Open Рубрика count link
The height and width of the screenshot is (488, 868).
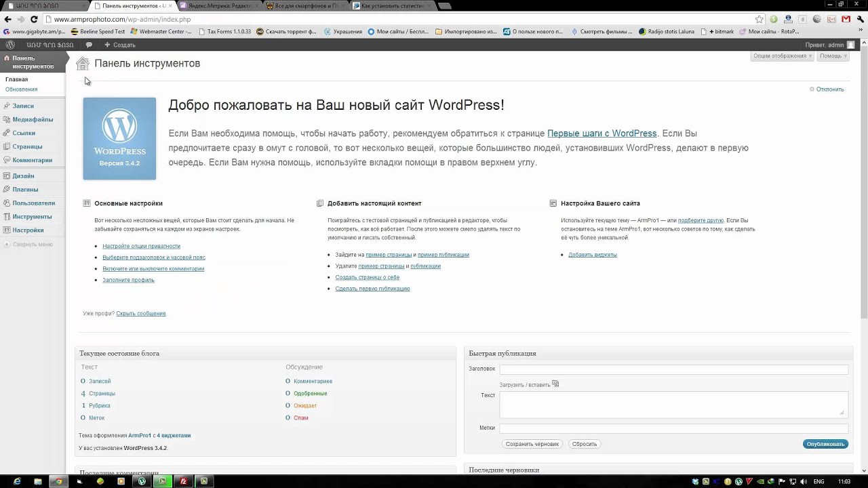(99, 406)
